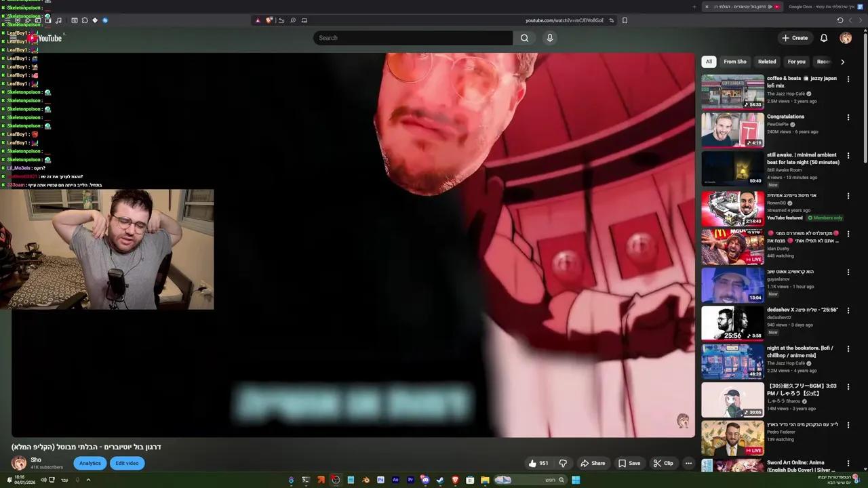Select the For you filter chip
Image resolution: width=868 pixels, height=488 pixels.
(796, 62)
